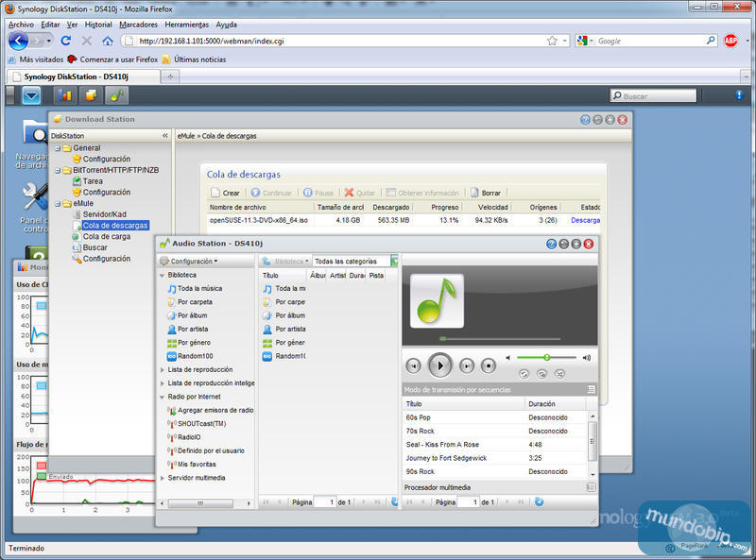Collapse the Biblioteca tree section

pyautogui.click(x=162, y=275)
